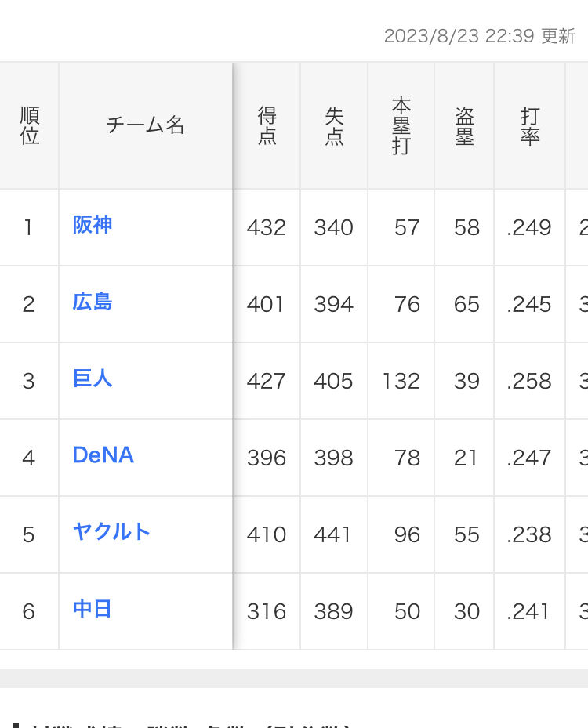Open the 阪神 team link
Viewport: 588px width, 728px height.
coord(92,225)
